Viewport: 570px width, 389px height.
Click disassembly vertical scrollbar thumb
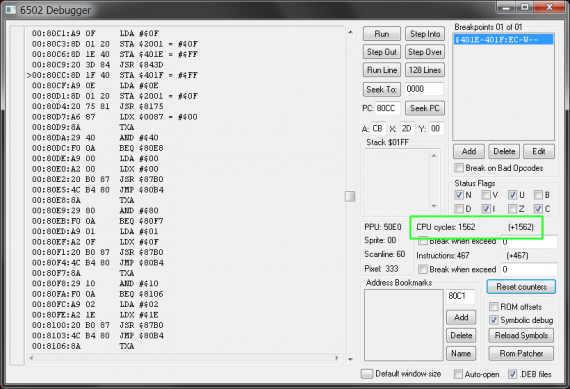pos(350,196)
